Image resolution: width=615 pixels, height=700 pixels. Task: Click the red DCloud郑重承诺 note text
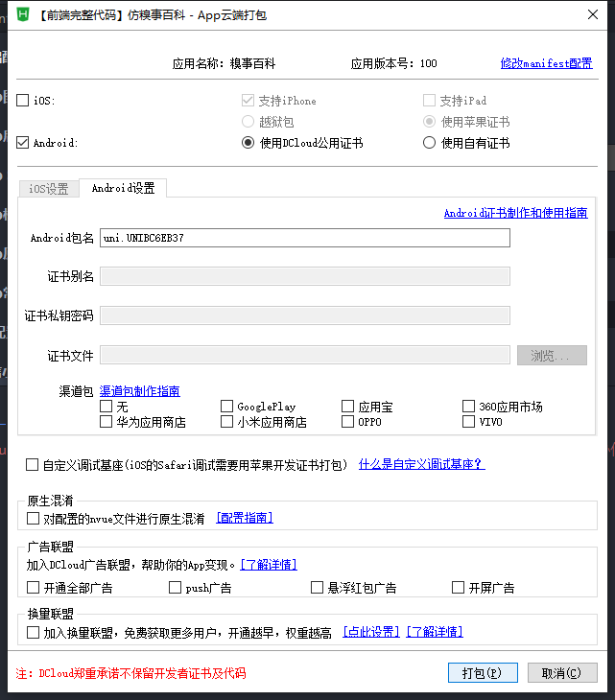[x=130, y=673]
